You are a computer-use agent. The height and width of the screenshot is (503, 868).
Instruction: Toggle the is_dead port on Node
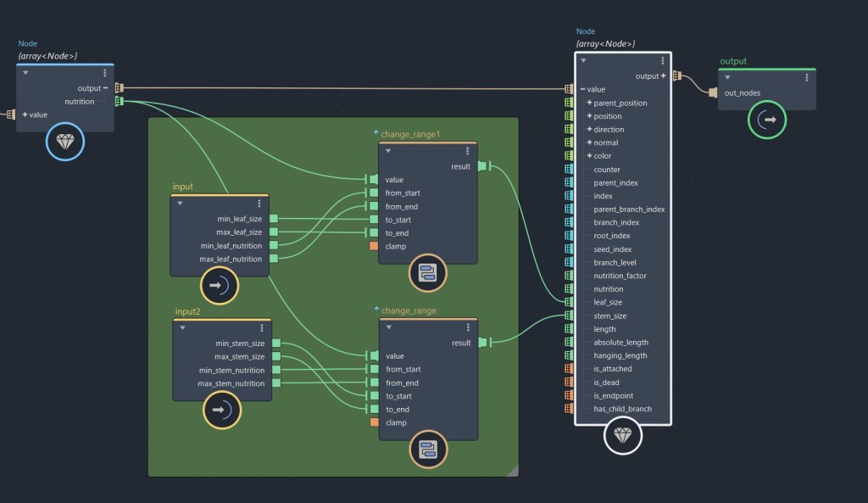(x=570, y=383)
